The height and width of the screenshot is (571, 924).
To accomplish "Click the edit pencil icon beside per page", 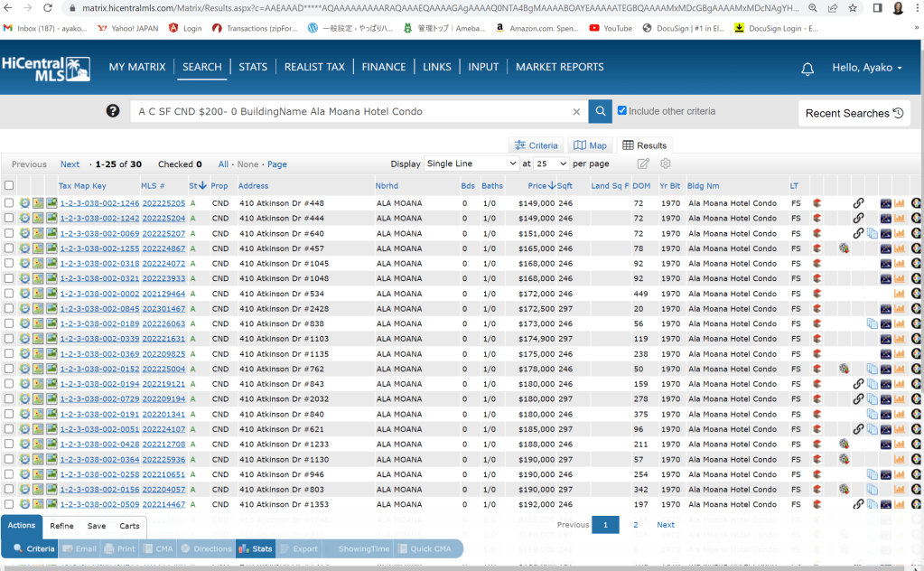I will pyautogui.click(x=643, y=164).
